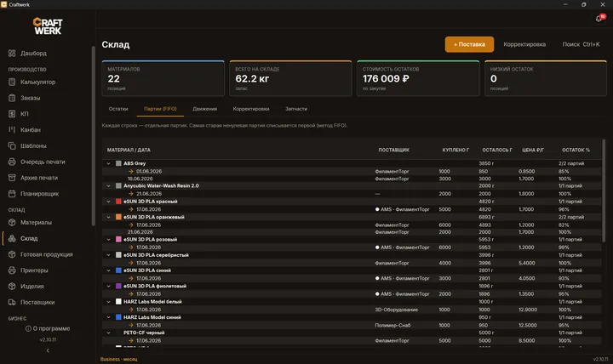Open the Поставщики truck icon
Image resolution: width=613 pixels, height=364 pixels.
12,302
